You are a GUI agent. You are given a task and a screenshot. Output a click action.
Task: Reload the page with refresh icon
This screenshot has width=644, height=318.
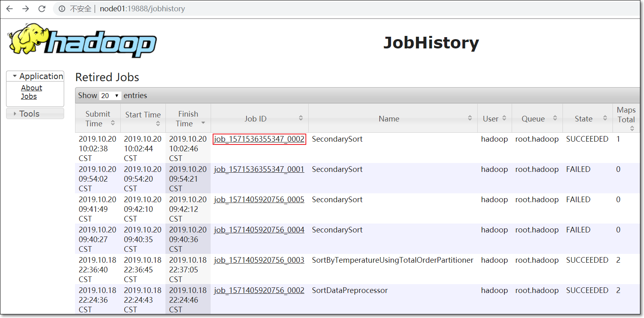click(42, 8)
